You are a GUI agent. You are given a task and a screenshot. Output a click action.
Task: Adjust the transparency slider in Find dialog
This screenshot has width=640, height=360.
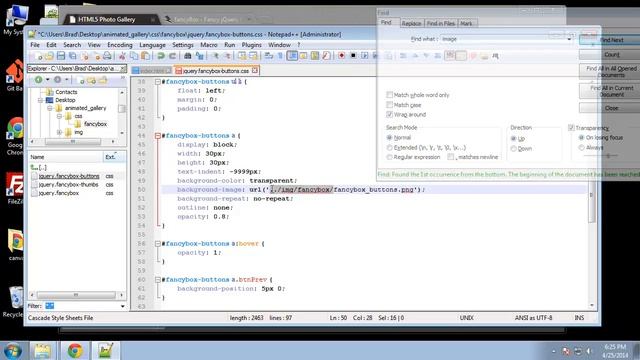click(608, 156)
